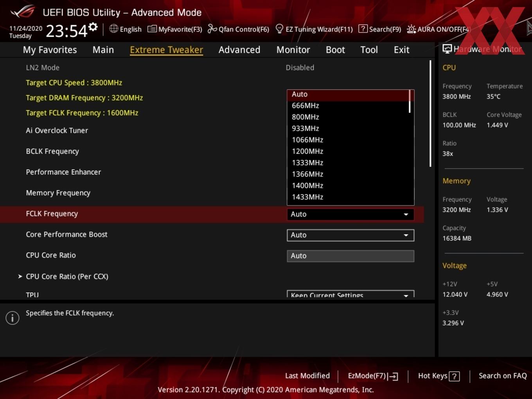Expand CPU Core Ratio (Per CCX)
The image size is (532, 399).
[x=67, y=277]
